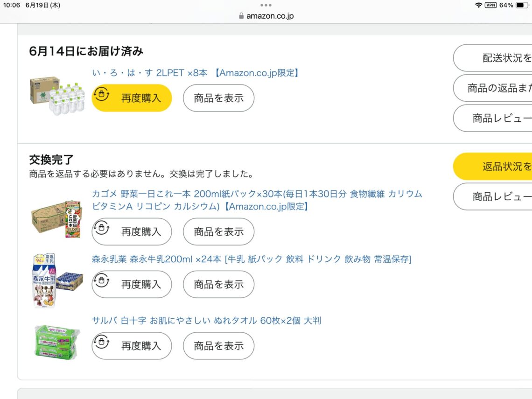Tap the three-dot multitasking menu at the top

pyautogui.click(x=266, y=5)
